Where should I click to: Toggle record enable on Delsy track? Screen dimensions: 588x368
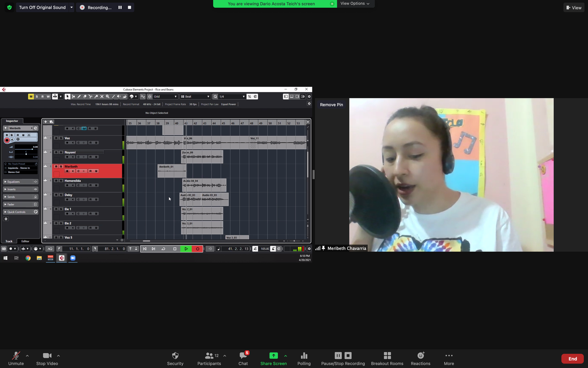[67, 199]
